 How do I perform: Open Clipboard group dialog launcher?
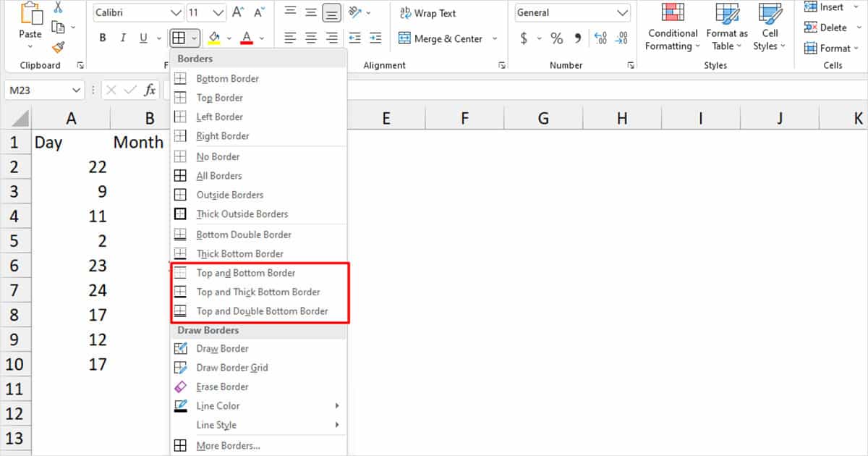(80, 66)
